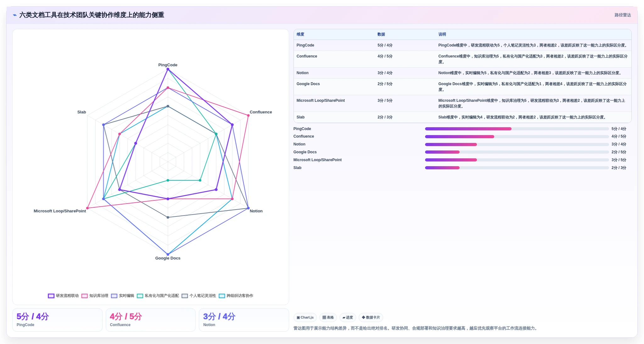This screenshot has height=344, width=644.
Task: Open the Notion 3分 / 4分 data card
Action: (x=244, y=320)
